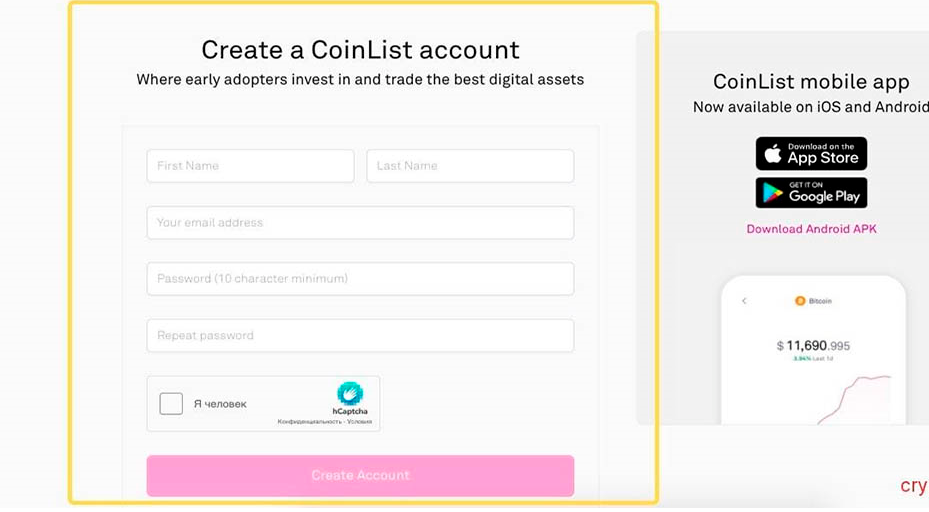Viewport: 929px width, 512px height.
Task: Select the Password field
Action: tap(360, 279)
